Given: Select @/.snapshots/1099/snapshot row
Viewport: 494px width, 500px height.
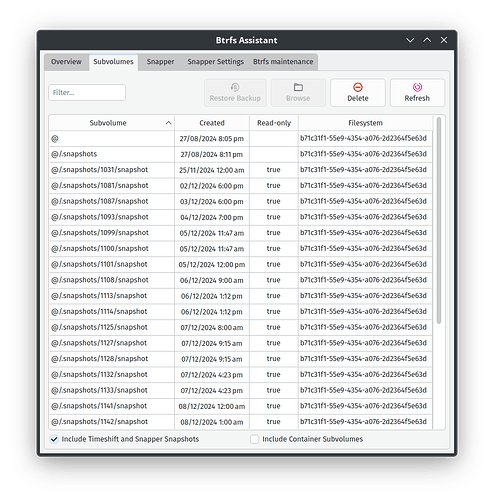Looking at the screenshot, I should pos(241,233).
